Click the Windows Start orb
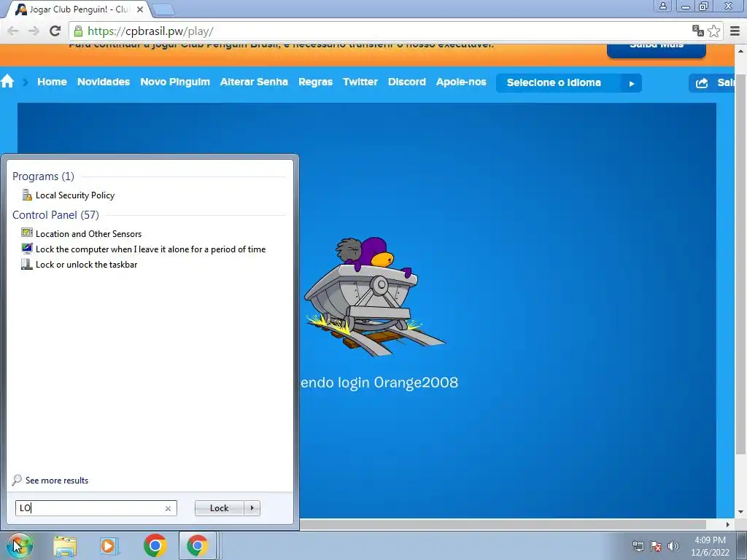The height and width of the screenshot is (560, 747). coord(19,545)
